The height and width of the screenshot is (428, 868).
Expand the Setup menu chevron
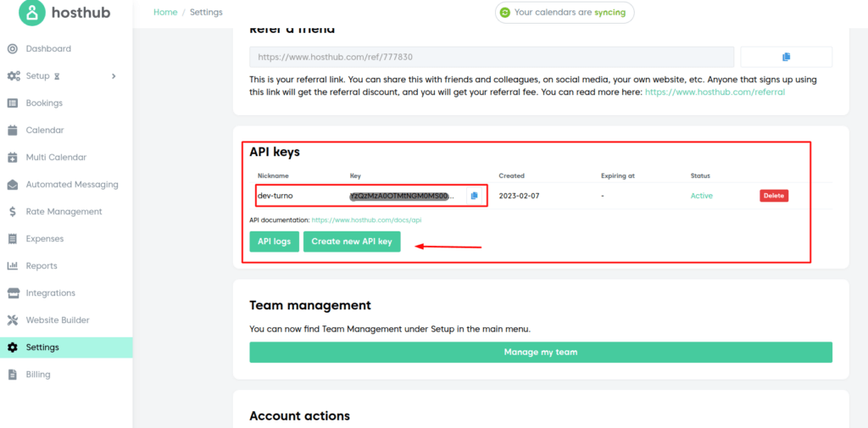click(x=114, y=76)
